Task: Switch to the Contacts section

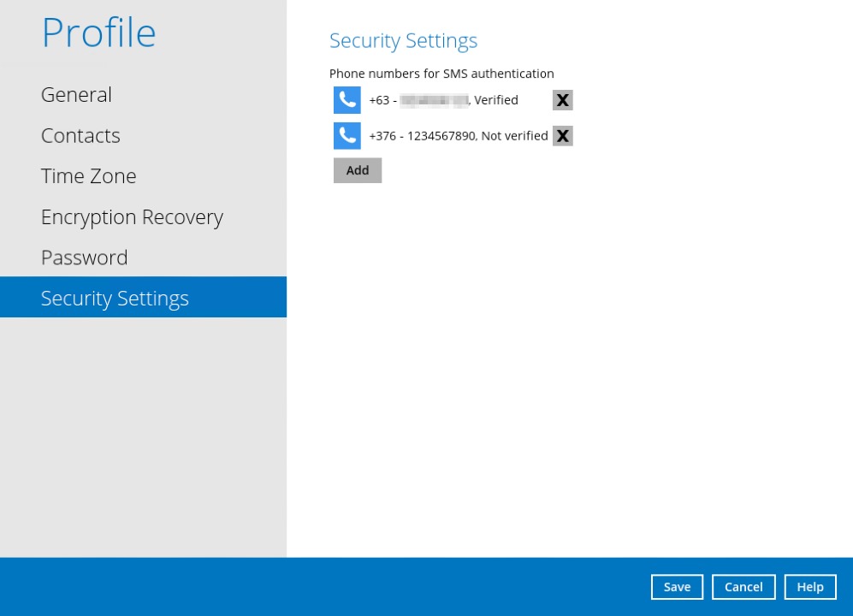Action: 80,136
